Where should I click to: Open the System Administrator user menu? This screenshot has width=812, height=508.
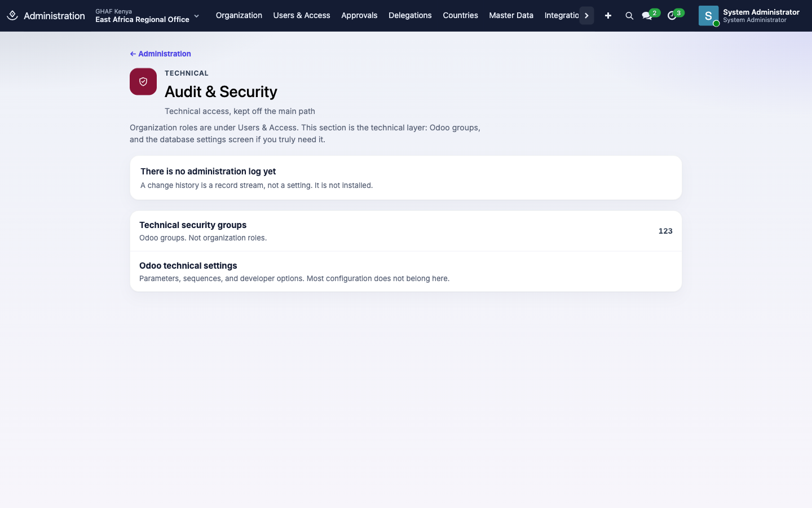(749, 16)
